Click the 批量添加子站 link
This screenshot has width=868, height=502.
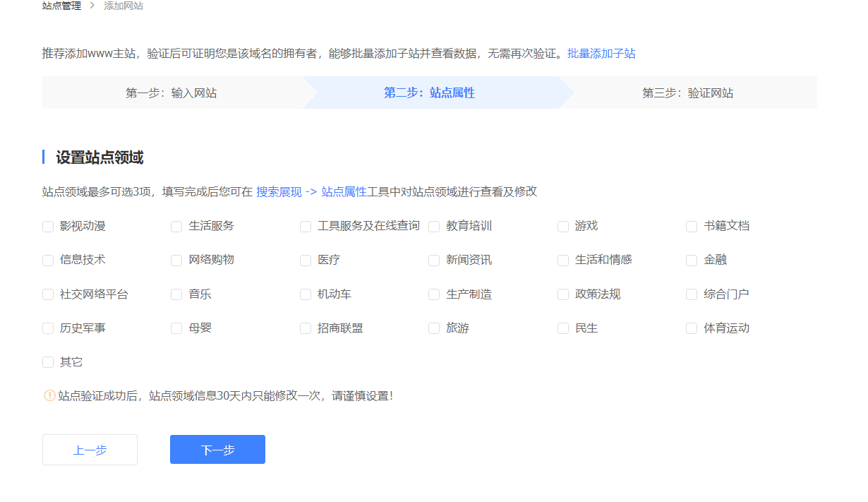point(601,53)
